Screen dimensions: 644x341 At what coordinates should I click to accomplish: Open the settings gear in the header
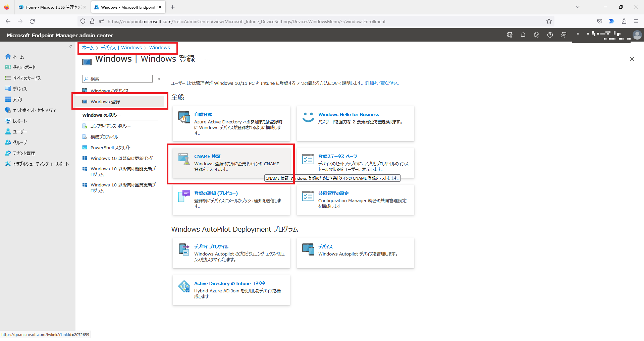536,35
